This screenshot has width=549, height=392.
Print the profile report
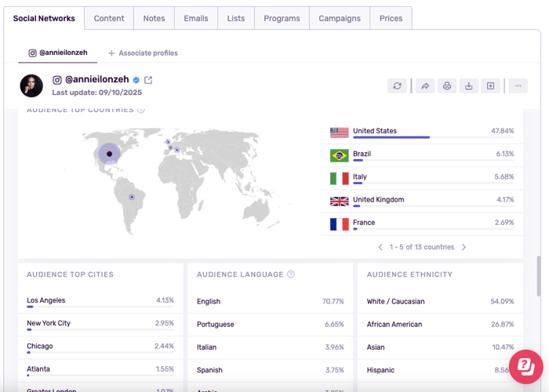pyautogui.click(x=447, y=86)
